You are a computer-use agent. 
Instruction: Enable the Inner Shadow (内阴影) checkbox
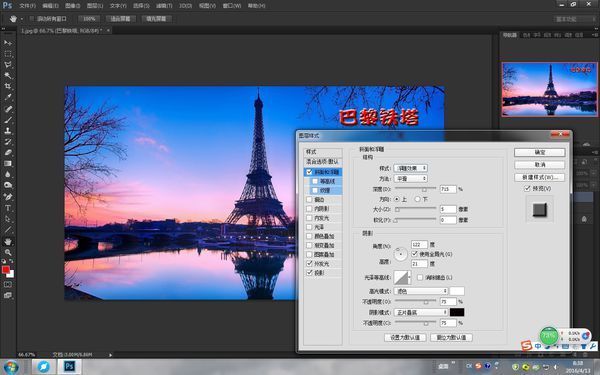tap(309, 209)
